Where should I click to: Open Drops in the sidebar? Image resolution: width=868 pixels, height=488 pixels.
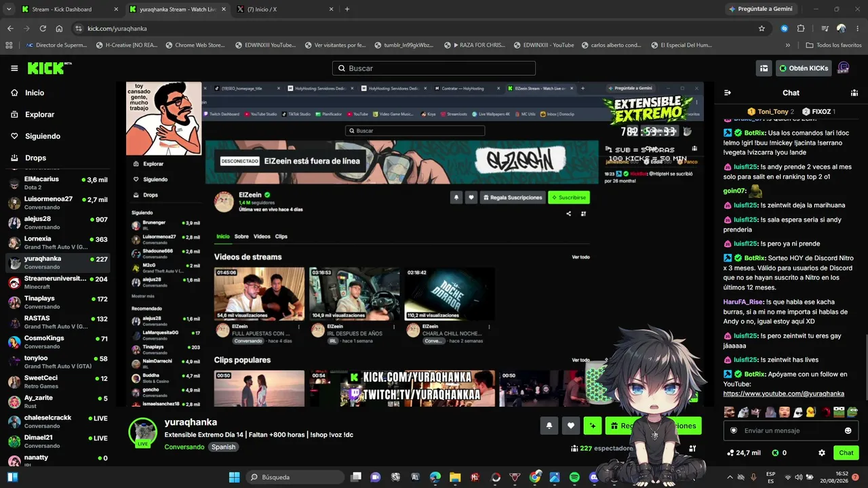point(35,158)
